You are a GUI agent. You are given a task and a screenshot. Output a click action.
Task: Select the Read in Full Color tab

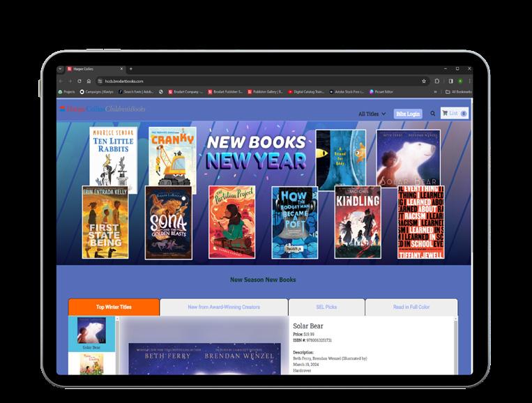(x=411, y=307)
